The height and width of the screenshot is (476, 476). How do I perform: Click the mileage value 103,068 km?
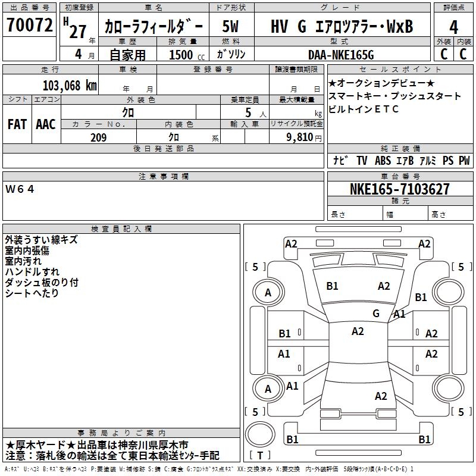[70, 86]
